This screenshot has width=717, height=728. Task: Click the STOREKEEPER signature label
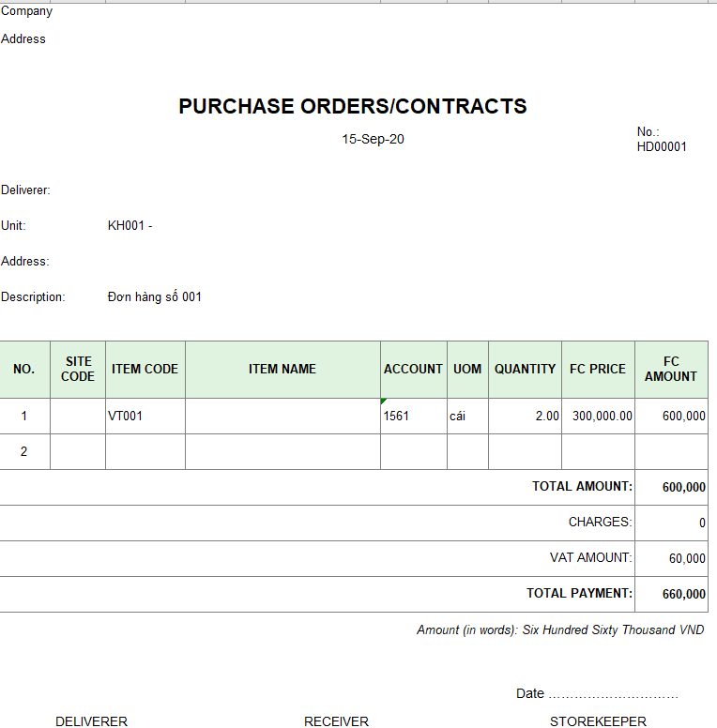click(x=598, y=721)
